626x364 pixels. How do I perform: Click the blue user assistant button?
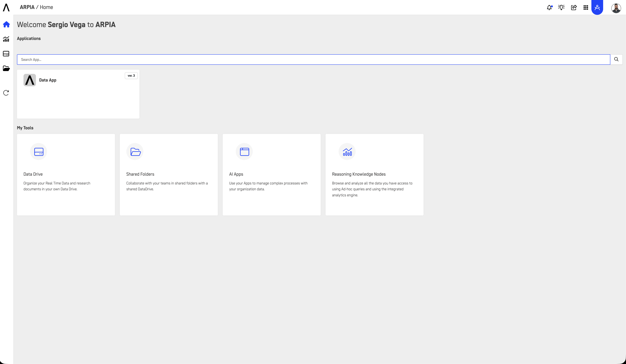click(x=597, y=8)
